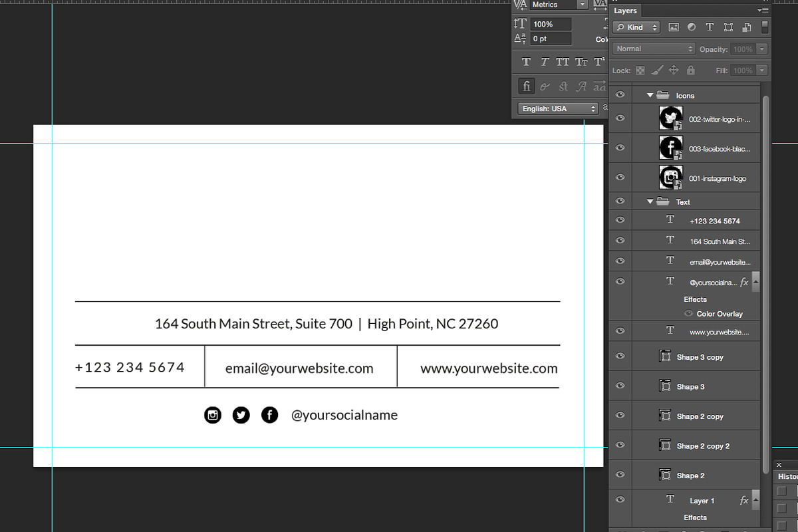Apply Small Caps character style
The image size is (798, 532).
coord(581,62)
